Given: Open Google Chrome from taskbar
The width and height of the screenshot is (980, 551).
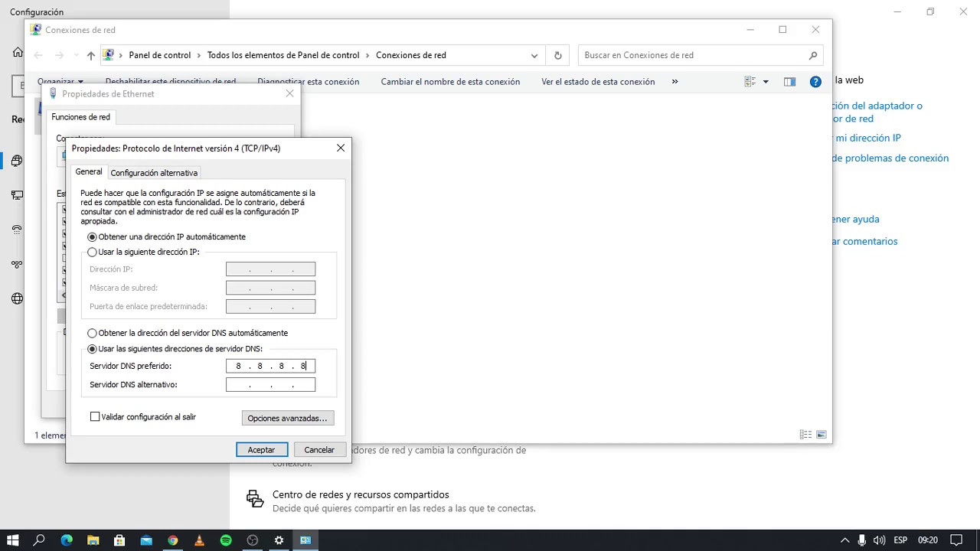Looking at the screenshot, I should point(173,540).
